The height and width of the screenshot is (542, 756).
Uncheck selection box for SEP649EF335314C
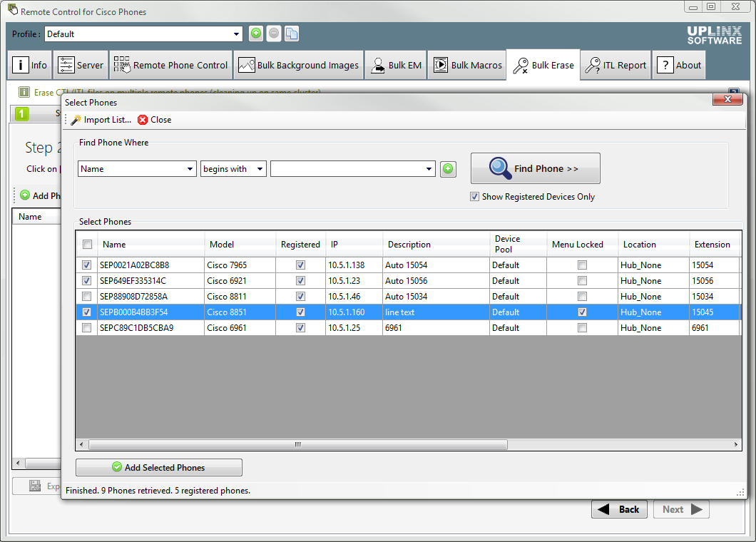click(87, 281)
